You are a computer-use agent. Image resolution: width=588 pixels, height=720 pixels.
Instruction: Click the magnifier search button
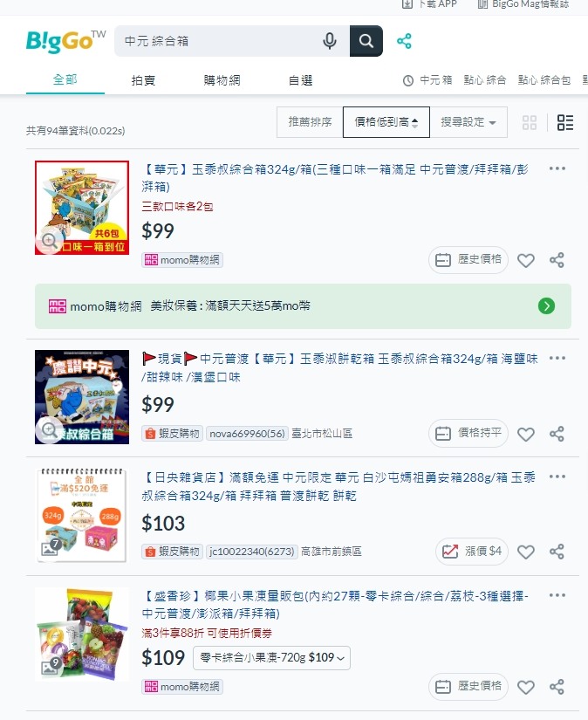366,41
